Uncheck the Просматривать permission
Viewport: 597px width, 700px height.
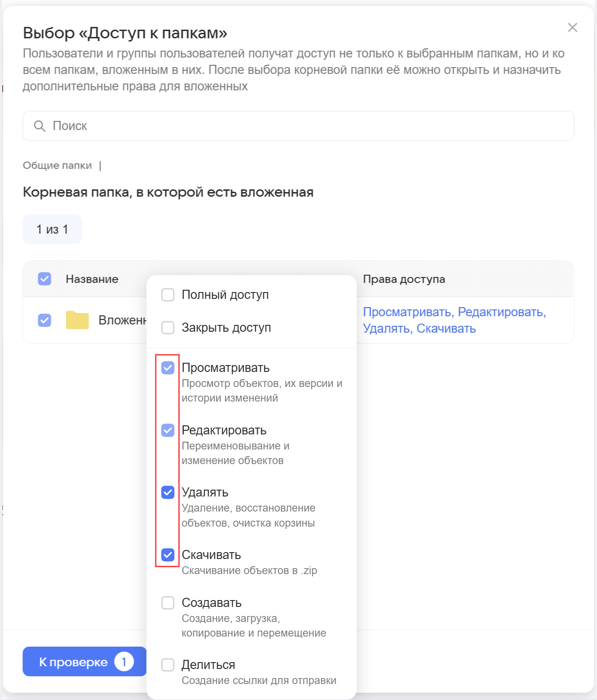tap(168, 368)
